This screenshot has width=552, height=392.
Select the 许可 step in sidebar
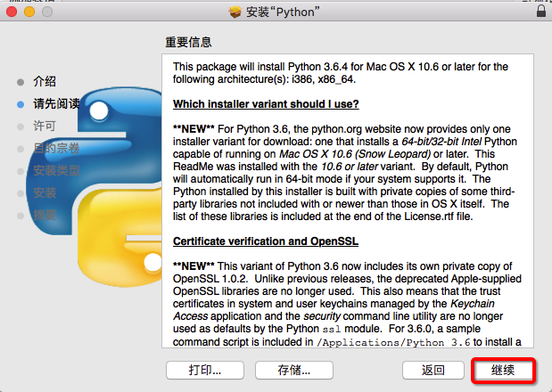tap(45, 126)
